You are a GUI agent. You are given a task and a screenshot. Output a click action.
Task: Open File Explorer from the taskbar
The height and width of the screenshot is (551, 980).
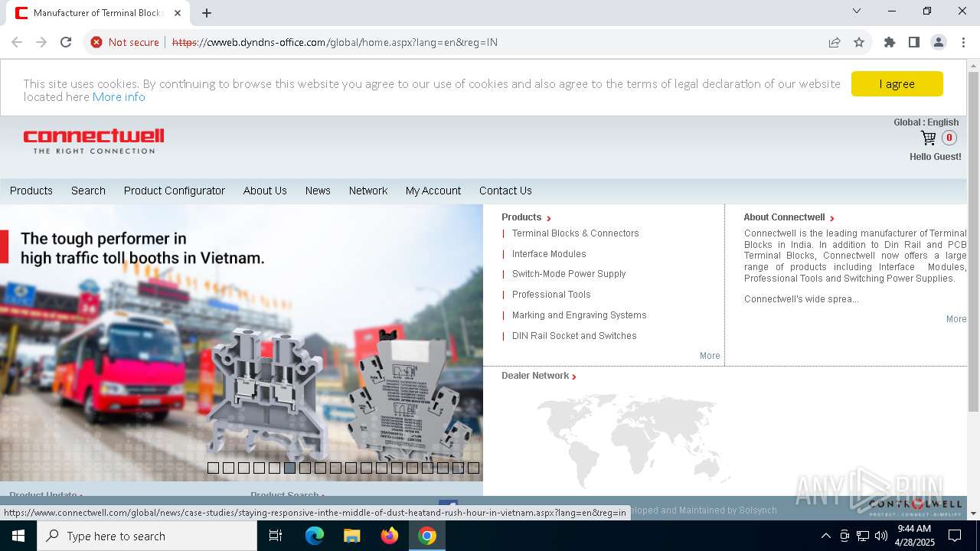[352, 536]
